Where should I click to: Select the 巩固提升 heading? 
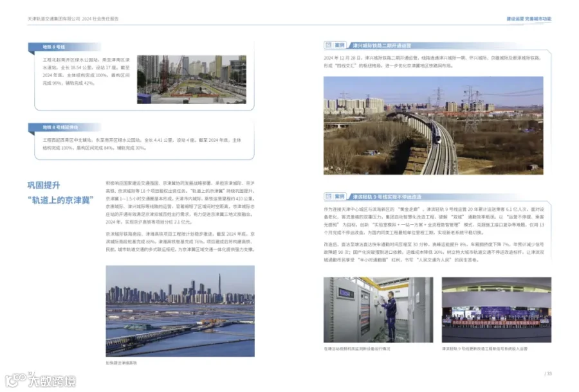coord(44,185)
